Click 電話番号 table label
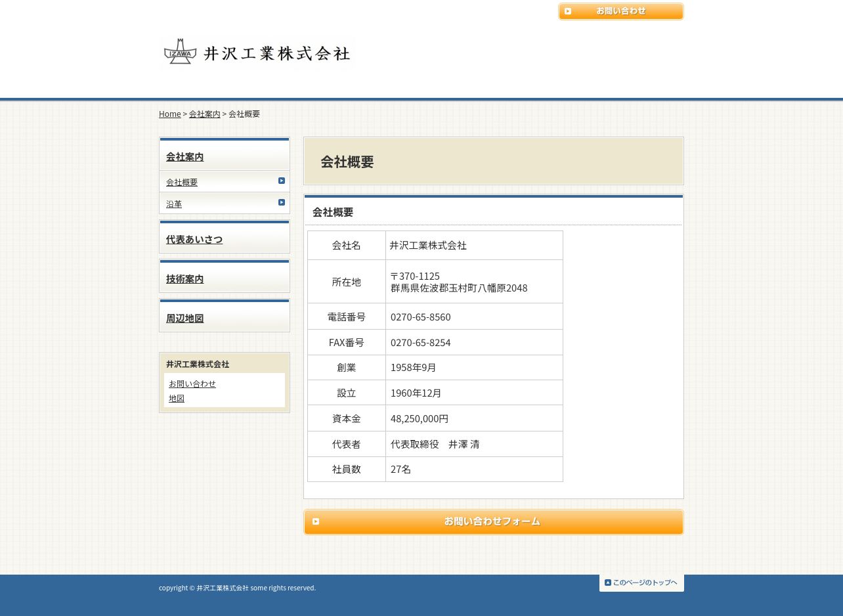 [x=347, y=317]
